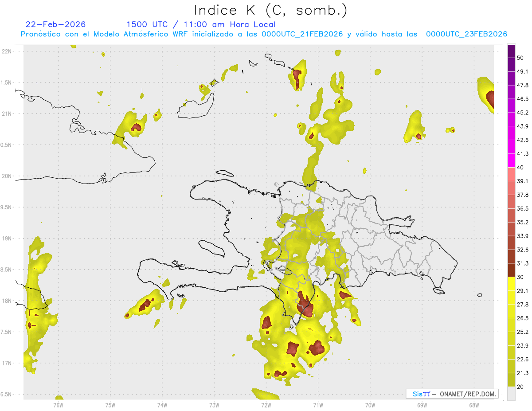Viewport: 532px width, 411px height.
Task: Click the "Indice K (C, somb.)" title
Action: [x=270, y=10]
